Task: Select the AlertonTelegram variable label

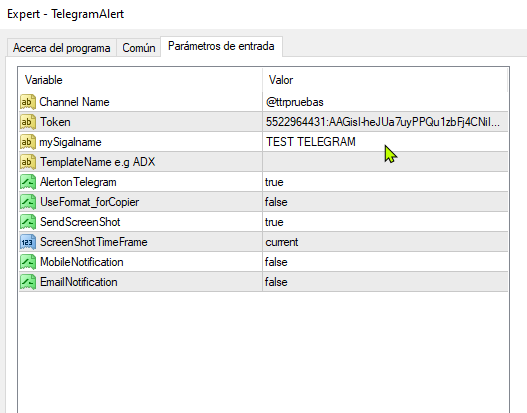Action: click(x=78, y=182)
